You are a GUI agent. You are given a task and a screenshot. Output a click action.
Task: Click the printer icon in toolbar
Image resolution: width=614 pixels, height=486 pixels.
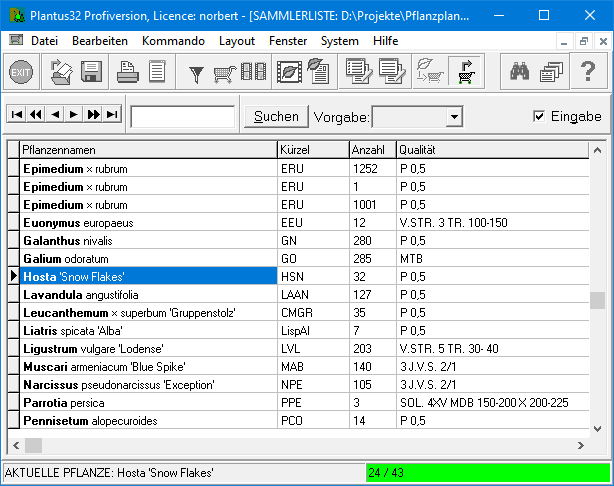tap(128, 72)
